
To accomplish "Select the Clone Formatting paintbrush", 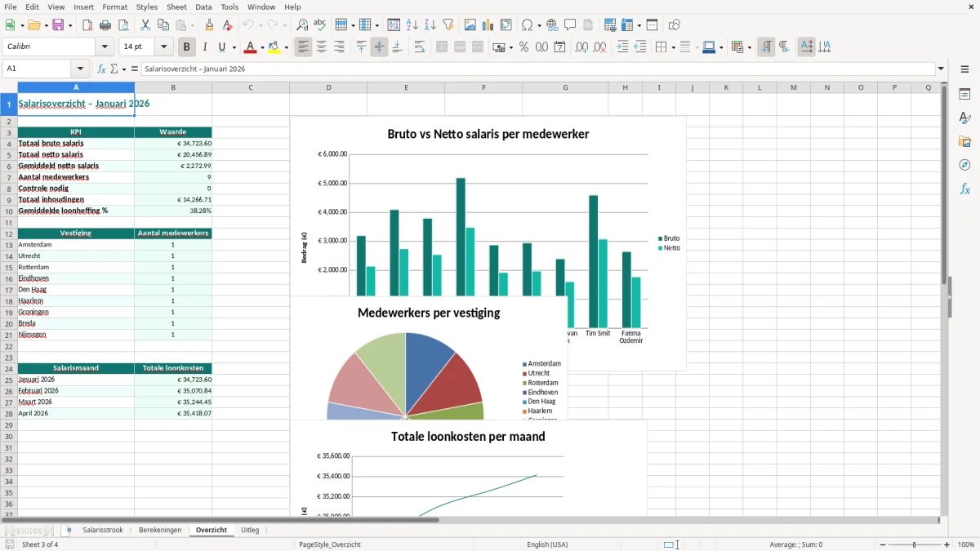I will (x=210, y=25).
